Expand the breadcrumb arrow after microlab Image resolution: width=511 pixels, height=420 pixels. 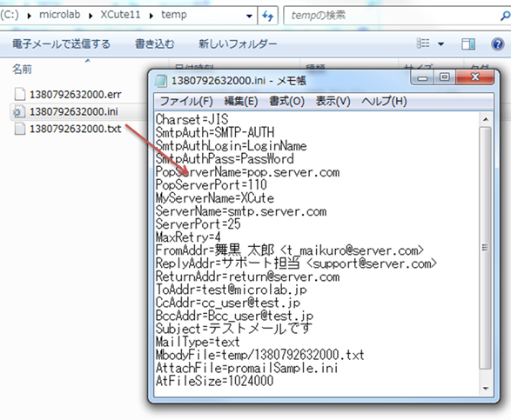coord(91,16)
